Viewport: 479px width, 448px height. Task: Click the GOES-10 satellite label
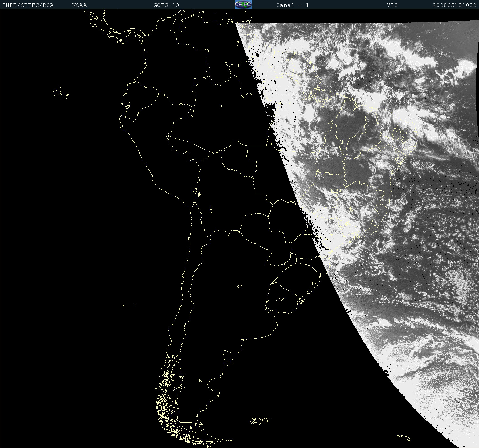tap(166, 5)
